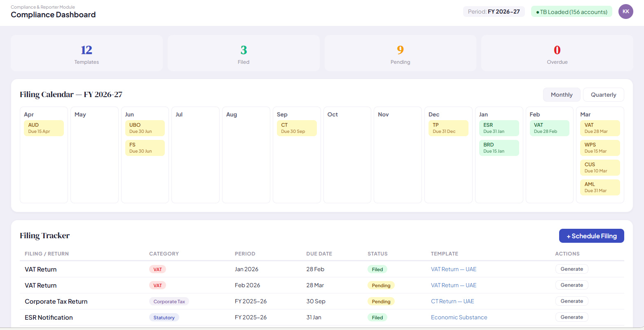This screenshot has height=330, width=644.
Task: Switch calendar to Quarterly view
Action: pos(603,95)
